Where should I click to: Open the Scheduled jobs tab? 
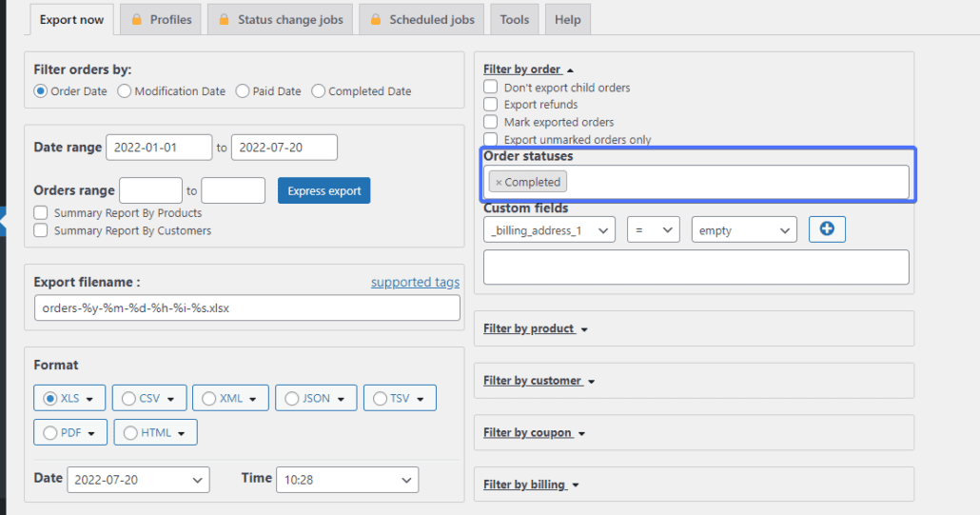(421, 19)
